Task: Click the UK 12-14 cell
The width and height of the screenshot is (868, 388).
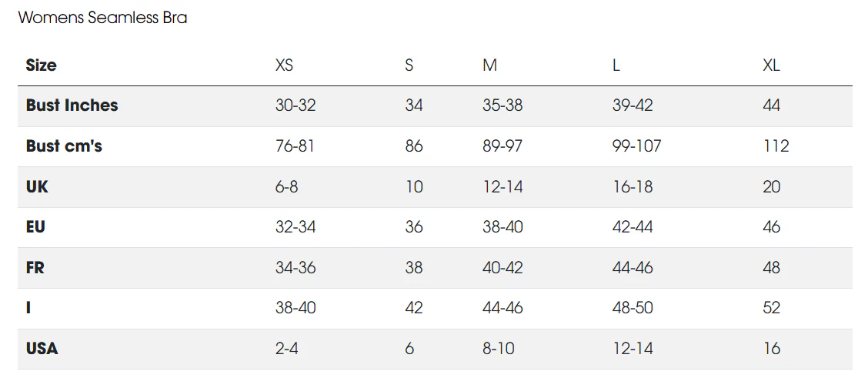Action: pos(502,186)
